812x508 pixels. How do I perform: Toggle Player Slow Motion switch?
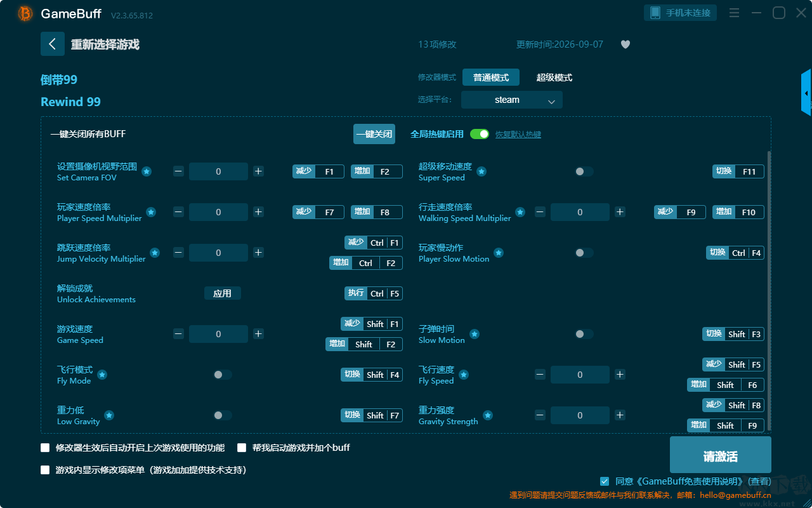(x=584, y=253)
